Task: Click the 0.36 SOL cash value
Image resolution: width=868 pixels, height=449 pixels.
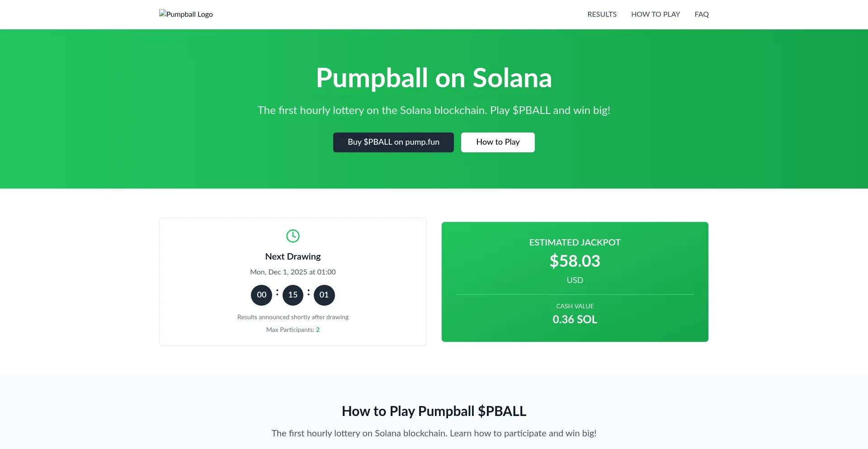Action: pyautogui.click(x=575, y=319)
